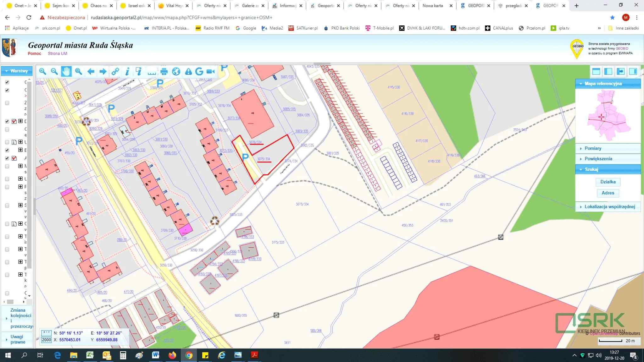The width and height of the screenshot is (644, 362).
Task: Activate the hand pan tool
Action: click(66, 71)
